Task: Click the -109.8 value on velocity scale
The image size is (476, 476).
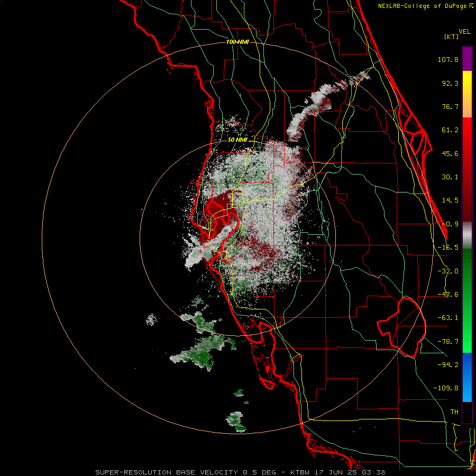Action: coord(446,388)
